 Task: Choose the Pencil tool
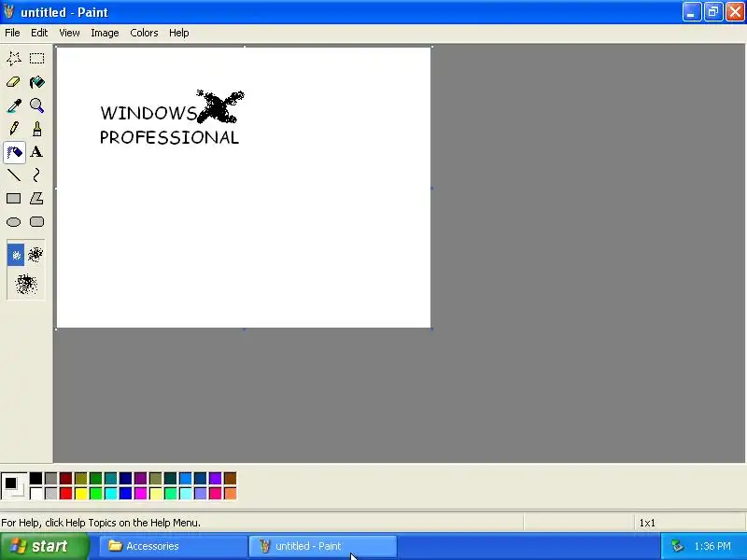pyautogui.click(x=14, y=129)
